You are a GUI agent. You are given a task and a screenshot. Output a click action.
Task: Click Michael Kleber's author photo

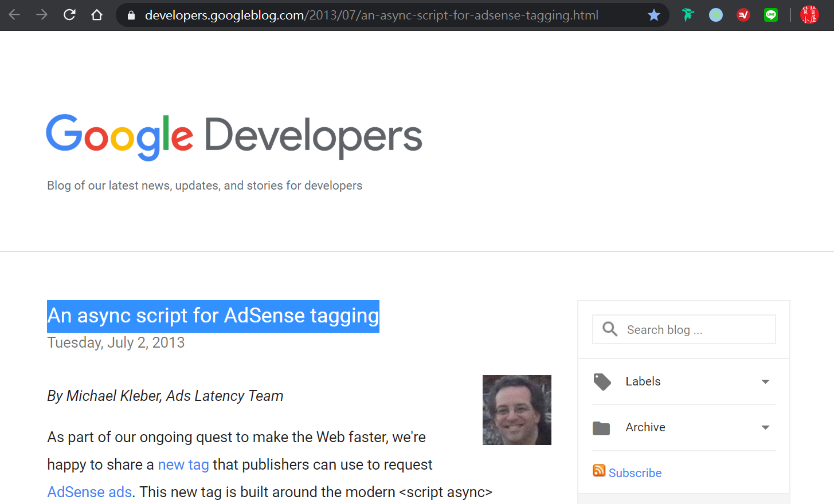[517, 410]
